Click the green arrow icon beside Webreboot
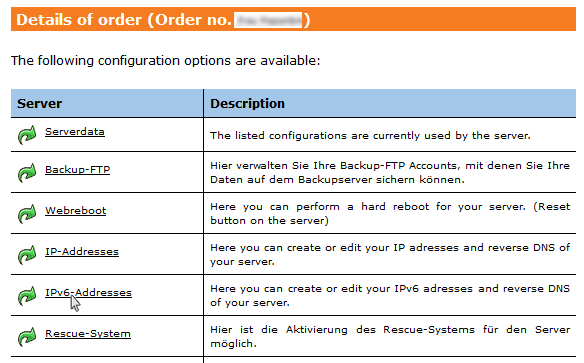 [x=27, y=214]
